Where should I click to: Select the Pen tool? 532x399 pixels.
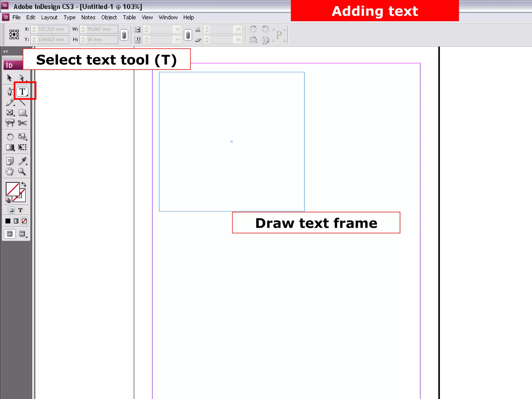[10, 91]
